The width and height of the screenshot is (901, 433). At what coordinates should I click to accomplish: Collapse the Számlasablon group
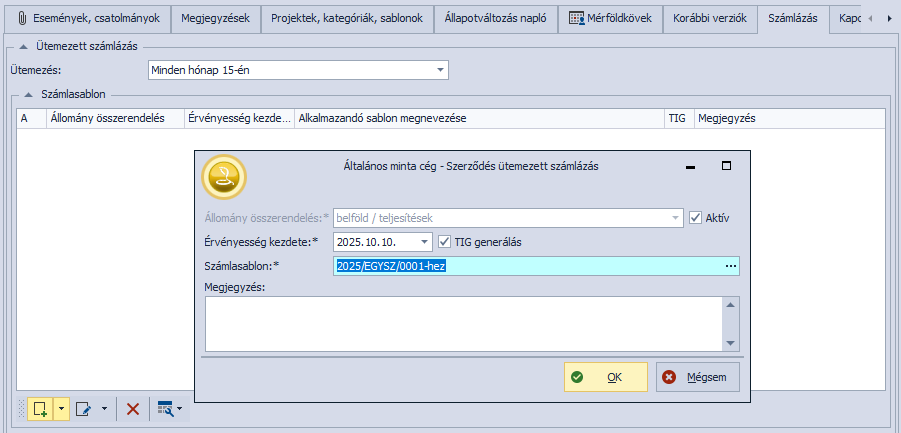29,94
